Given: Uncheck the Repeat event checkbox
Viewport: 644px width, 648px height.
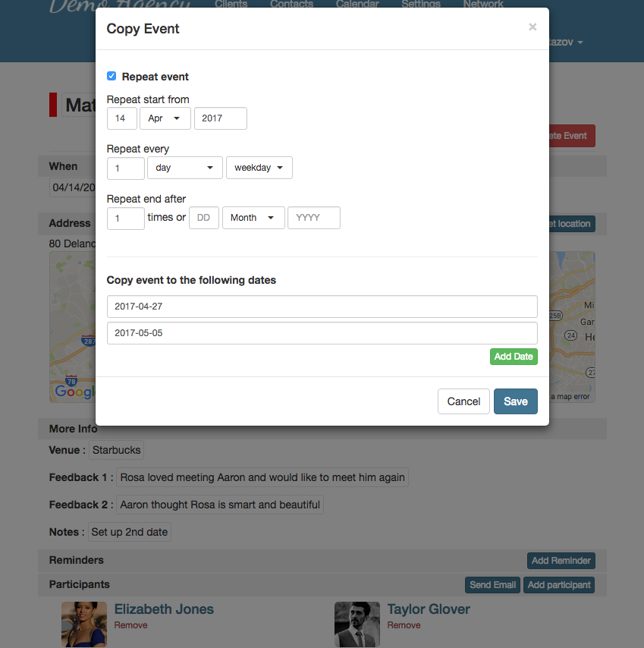Looking at the screenshot, I should [112, 76].
